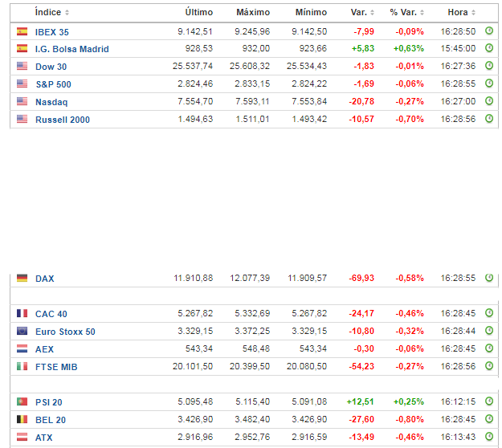The image size is (502, 448).
Task: Open the I.G. Bolsa Madrid link
Action: click(71, 49)
